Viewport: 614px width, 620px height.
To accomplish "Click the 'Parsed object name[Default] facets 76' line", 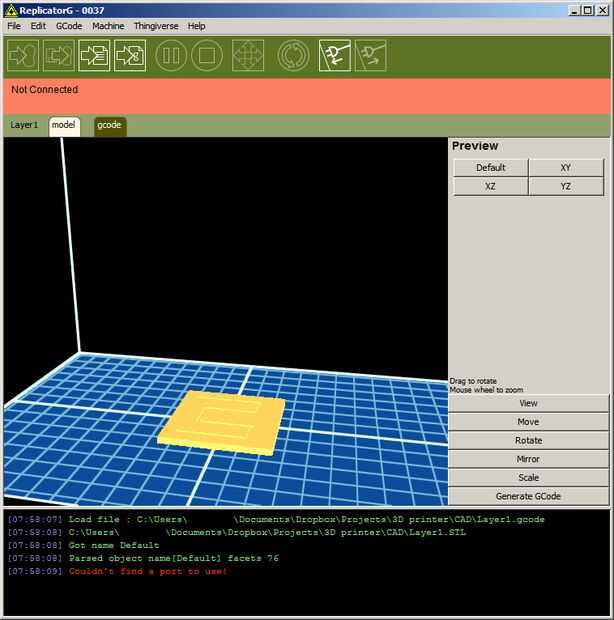I will [x=174, y=558].
